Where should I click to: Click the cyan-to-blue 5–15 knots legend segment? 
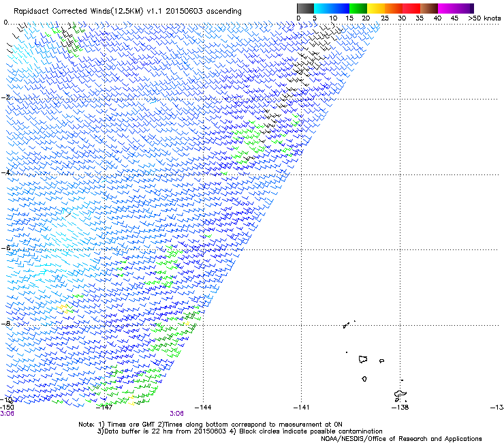click(332, 8)
